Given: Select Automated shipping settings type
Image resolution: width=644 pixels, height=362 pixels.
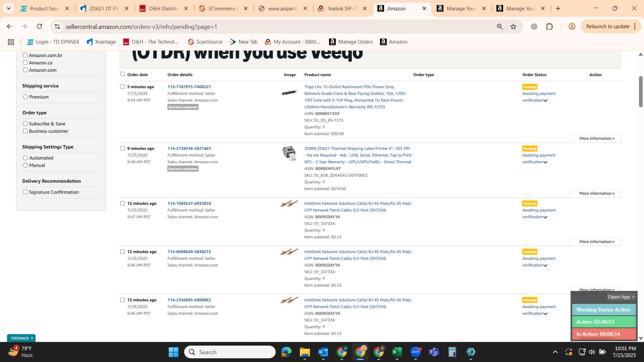Looking at the screenshot, I should pyautogui.click(x=25, y=158).
